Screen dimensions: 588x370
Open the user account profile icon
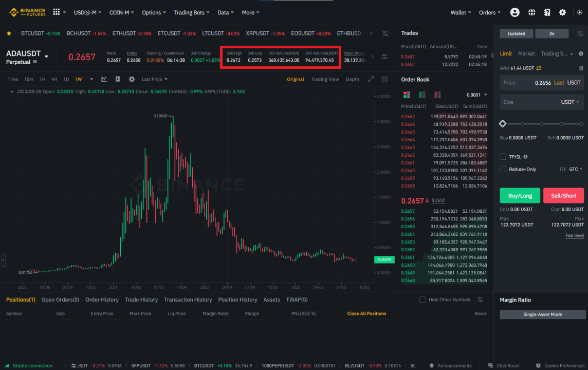tap(515, 12)
